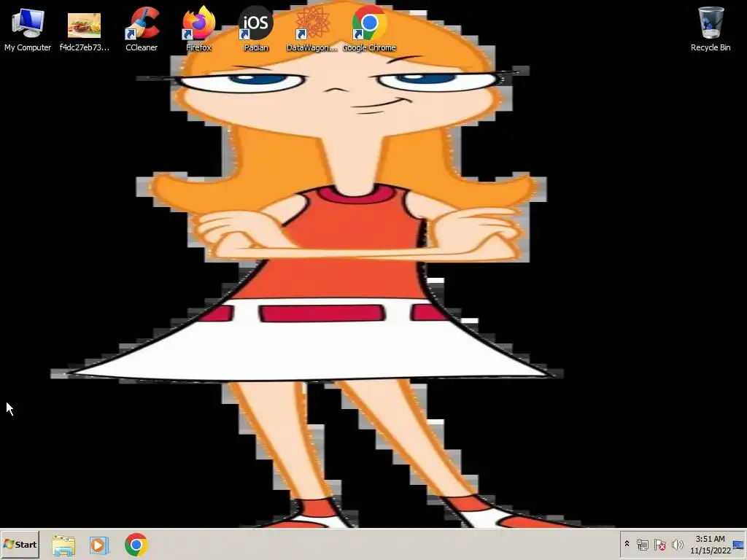Open Windows Explorer from the taskbar

coord(63,545)
